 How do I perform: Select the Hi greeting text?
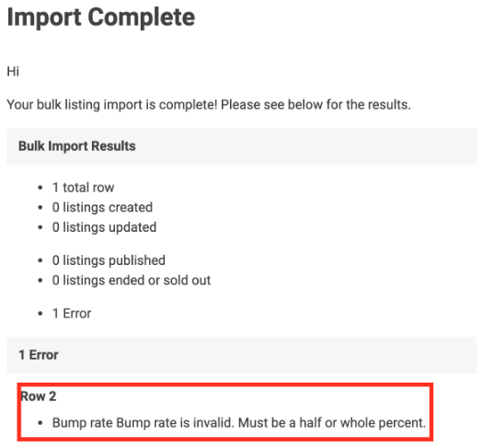point(13,72)
